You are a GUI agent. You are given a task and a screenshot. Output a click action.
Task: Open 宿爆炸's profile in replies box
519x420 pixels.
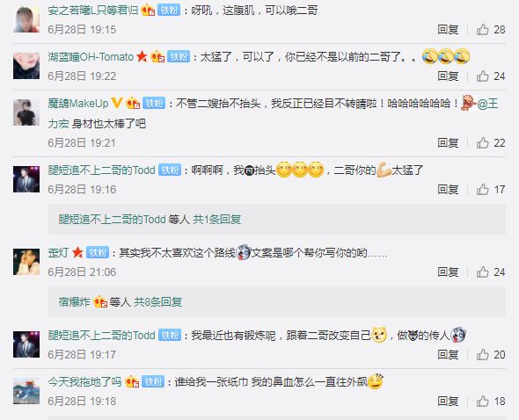pos(75,302)
